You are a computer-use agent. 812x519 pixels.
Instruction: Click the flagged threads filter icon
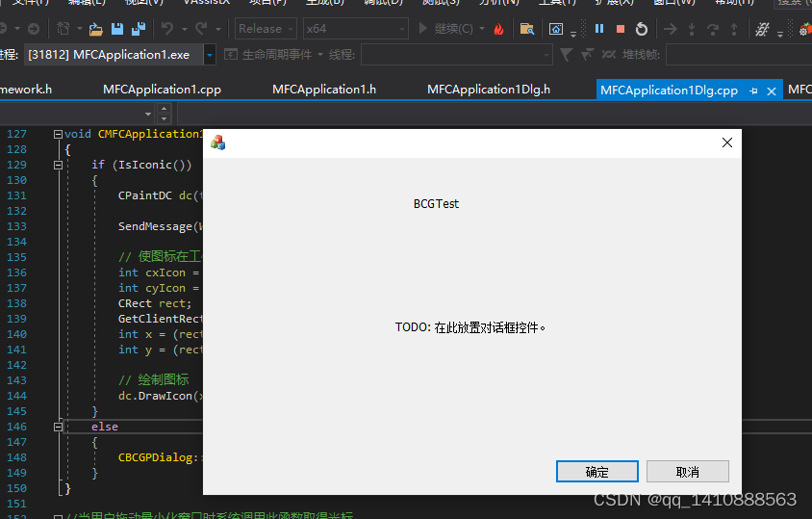click(x=587, y=55)
